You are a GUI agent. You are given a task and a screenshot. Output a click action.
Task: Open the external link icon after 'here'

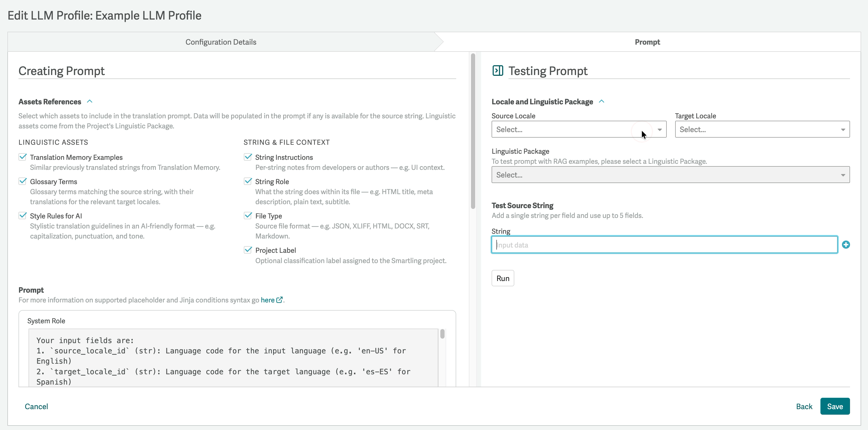coord(279,300)
